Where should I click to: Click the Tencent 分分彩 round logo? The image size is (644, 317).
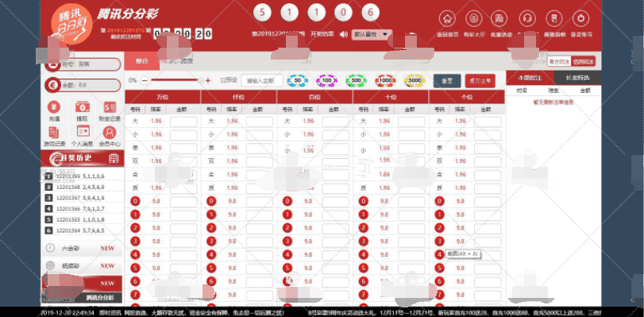coord(71,25)
